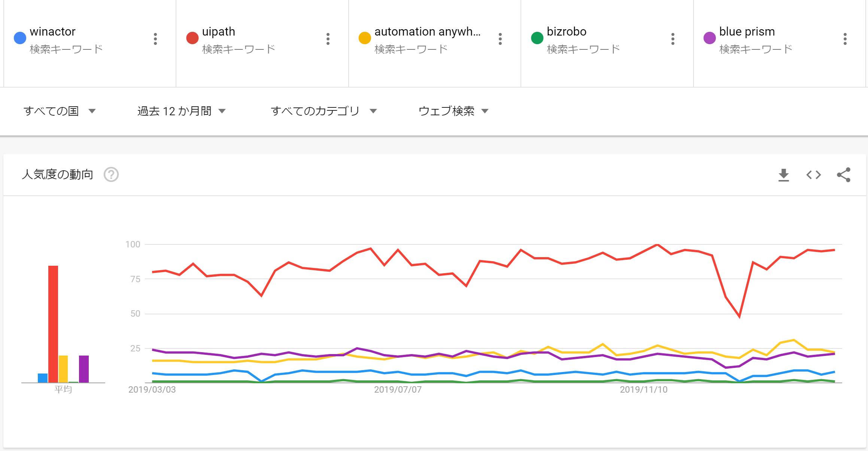This screenshot has width=868, height=451.
Task: Open the uipath three-dot menu
Action: pos(328,39)
